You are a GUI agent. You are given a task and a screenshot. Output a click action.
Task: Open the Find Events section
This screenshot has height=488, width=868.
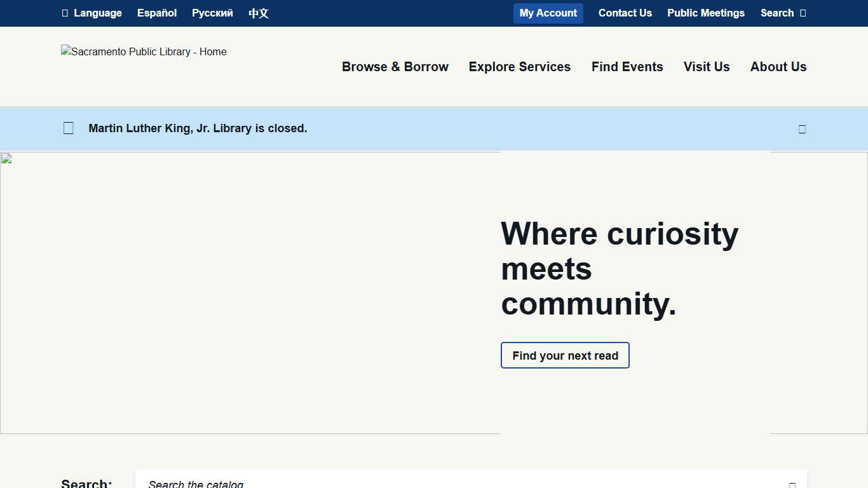627,67
